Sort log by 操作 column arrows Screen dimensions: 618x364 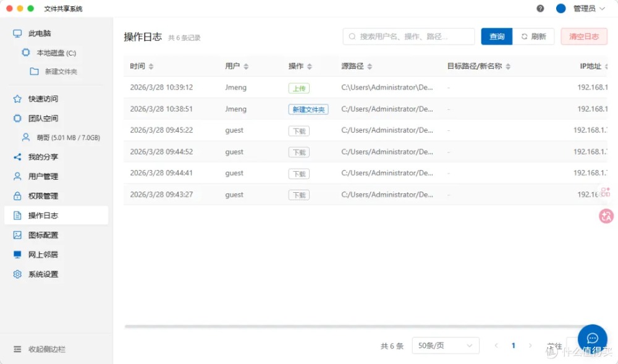pyautogui.click(x=310, y=67)
